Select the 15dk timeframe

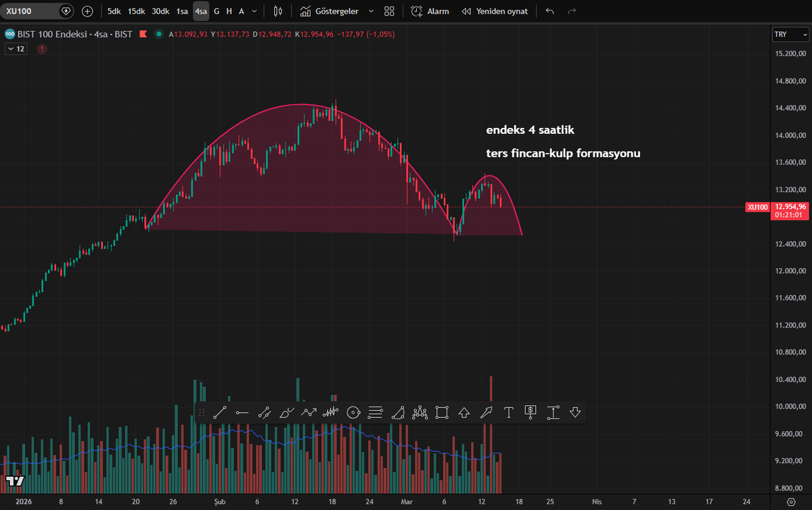[137, 11]
